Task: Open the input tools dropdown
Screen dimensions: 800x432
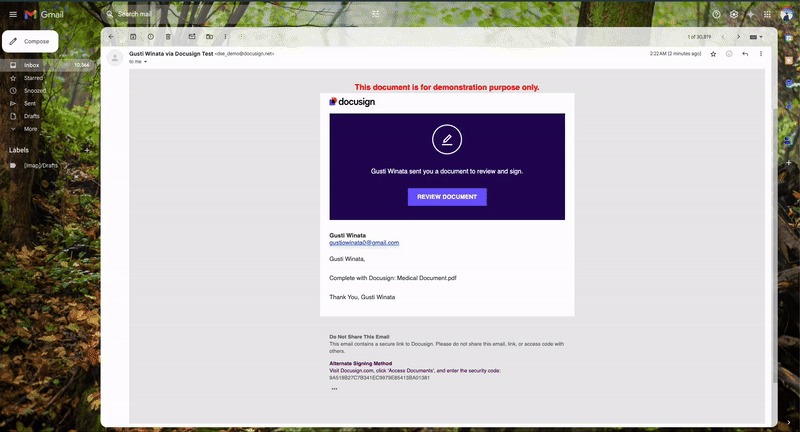Action: tap(756, 37)
